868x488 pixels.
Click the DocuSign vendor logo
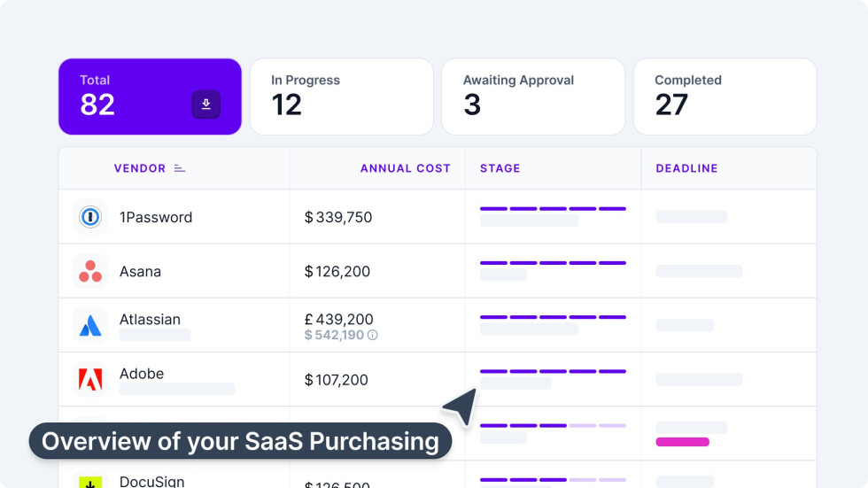pos(90,481)
